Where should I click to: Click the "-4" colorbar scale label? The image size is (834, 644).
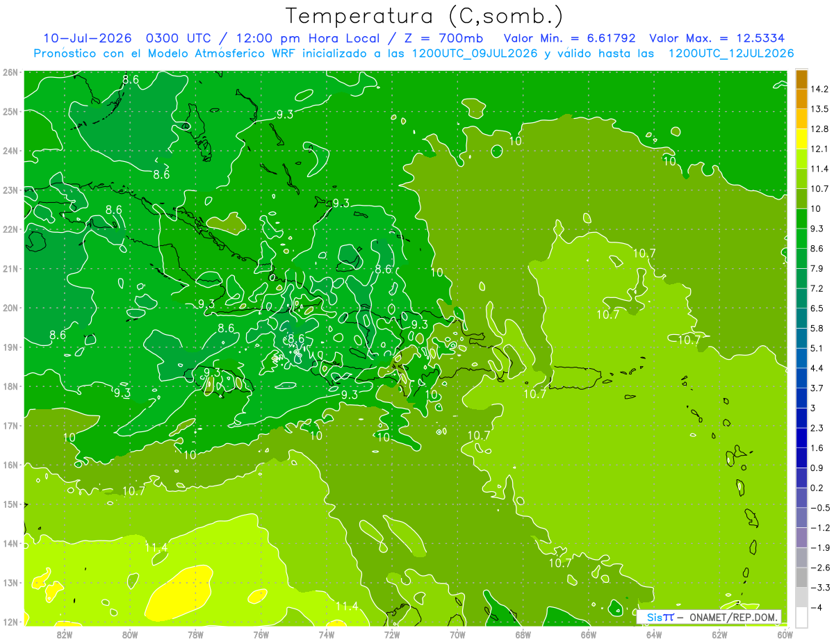tap(816, 608)
